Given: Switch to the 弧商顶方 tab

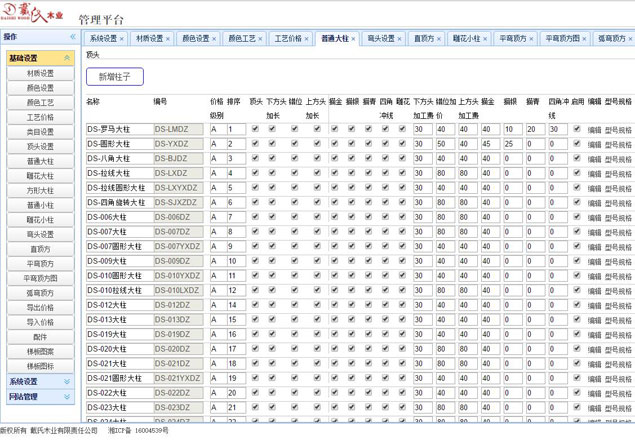Looking at the screenshot, I should pos(612,38).
